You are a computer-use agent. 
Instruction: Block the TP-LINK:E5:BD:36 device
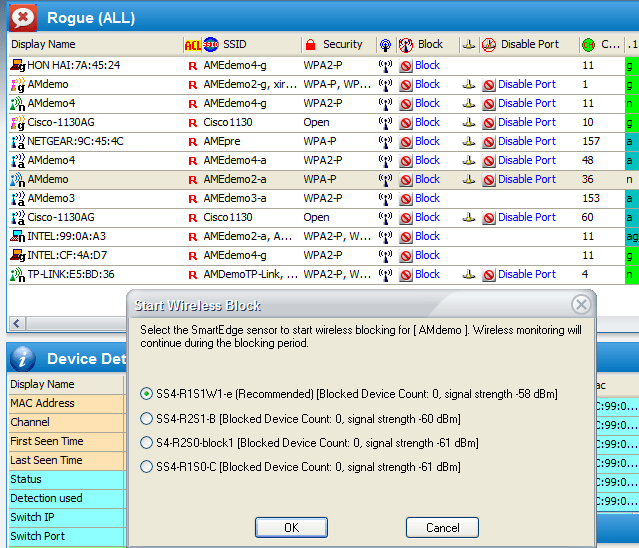[x=427, y=274]
